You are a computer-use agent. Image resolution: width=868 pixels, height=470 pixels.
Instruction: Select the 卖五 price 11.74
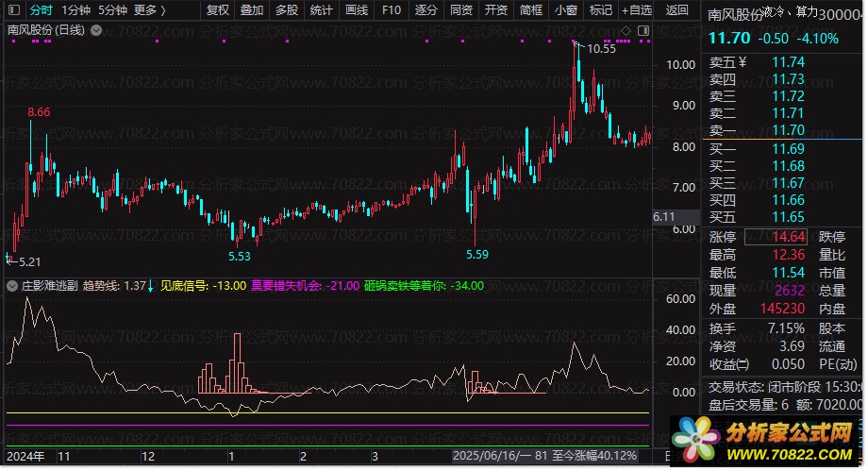click(789, 62)
